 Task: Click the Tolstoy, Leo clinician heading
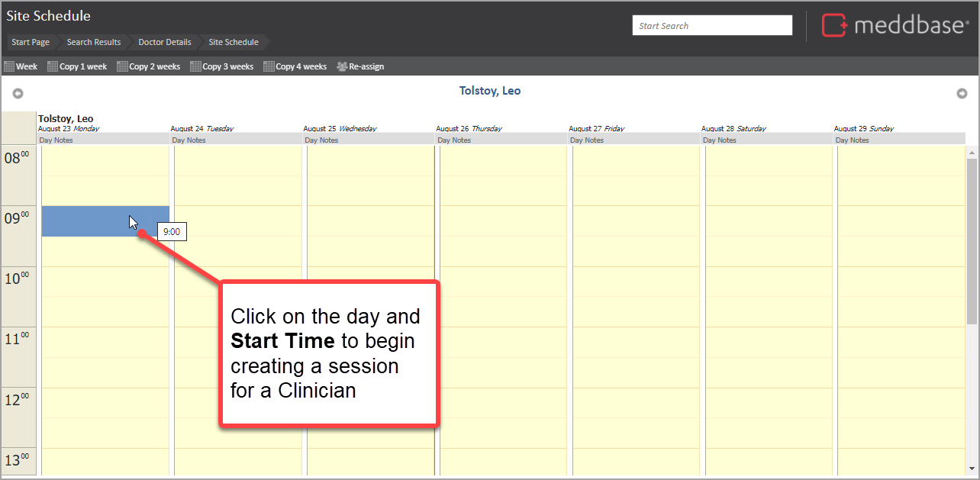[x=489, y=91]
